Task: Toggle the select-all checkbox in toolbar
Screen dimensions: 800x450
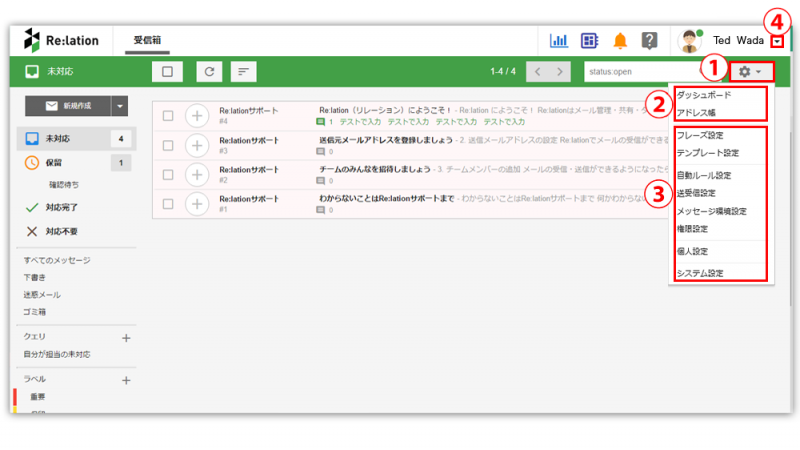Action: [167, 72]
